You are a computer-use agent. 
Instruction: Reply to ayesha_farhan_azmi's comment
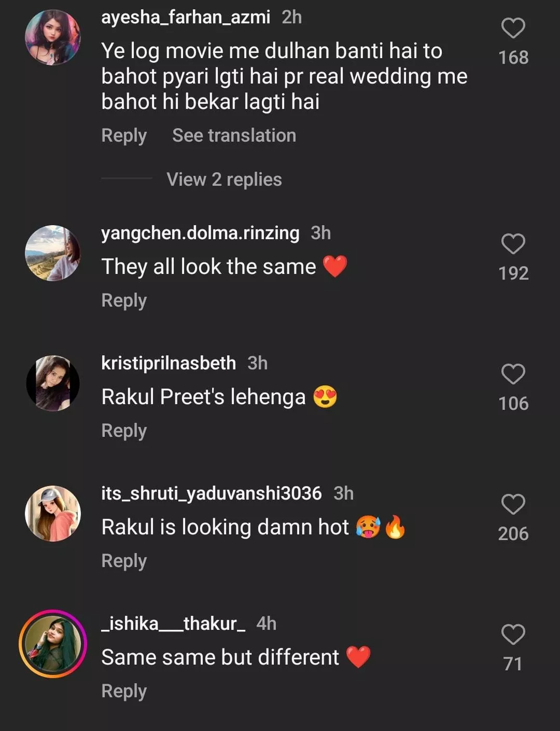click(x=124, y=135)
